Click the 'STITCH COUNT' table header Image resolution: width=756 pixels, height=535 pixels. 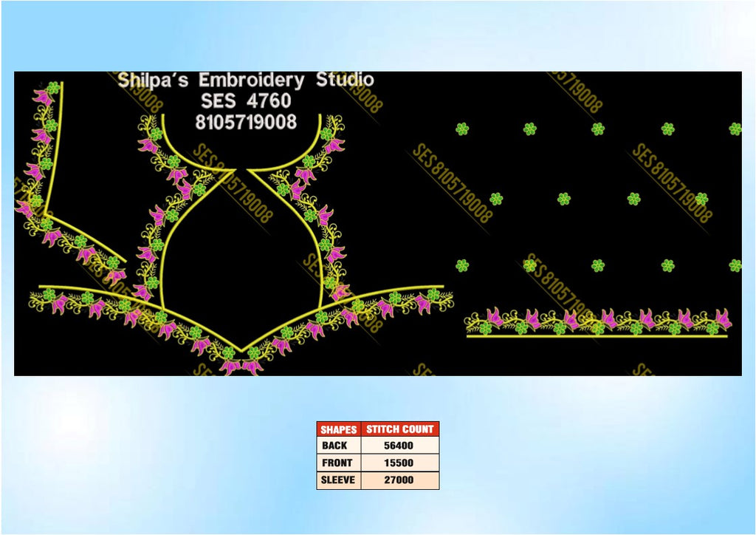[399, 429]
